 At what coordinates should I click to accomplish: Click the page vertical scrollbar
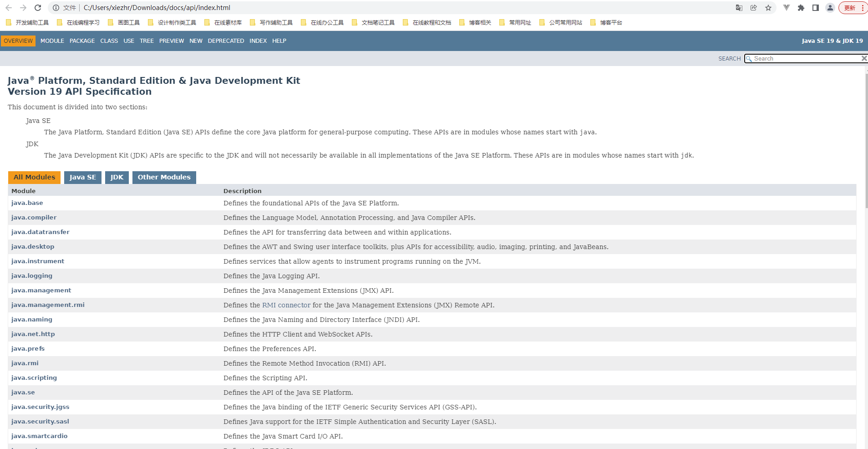pyautogui.click(x=867, y=141)
